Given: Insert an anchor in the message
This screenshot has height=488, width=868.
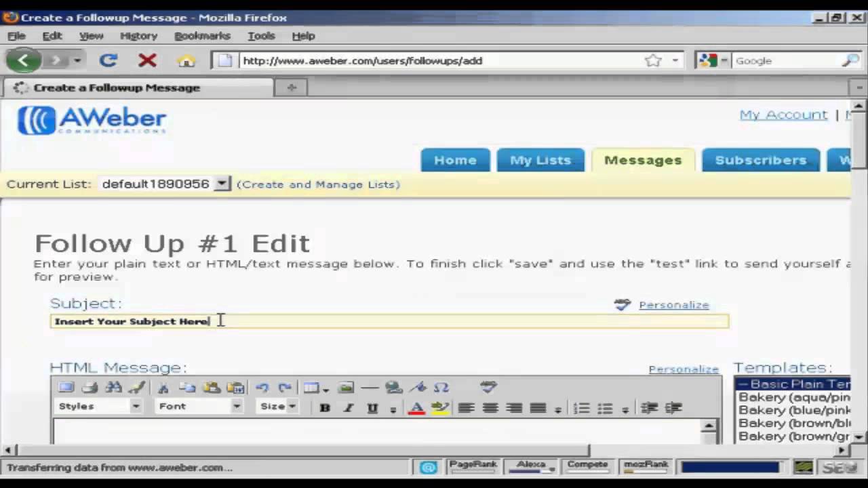Looking at the screenshot, I should tap(418, 388).
